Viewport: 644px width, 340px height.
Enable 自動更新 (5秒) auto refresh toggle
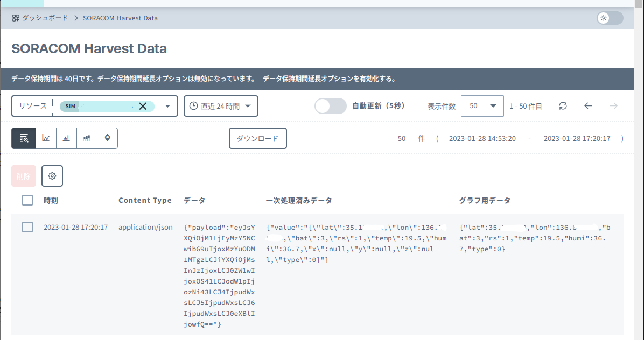331,106
